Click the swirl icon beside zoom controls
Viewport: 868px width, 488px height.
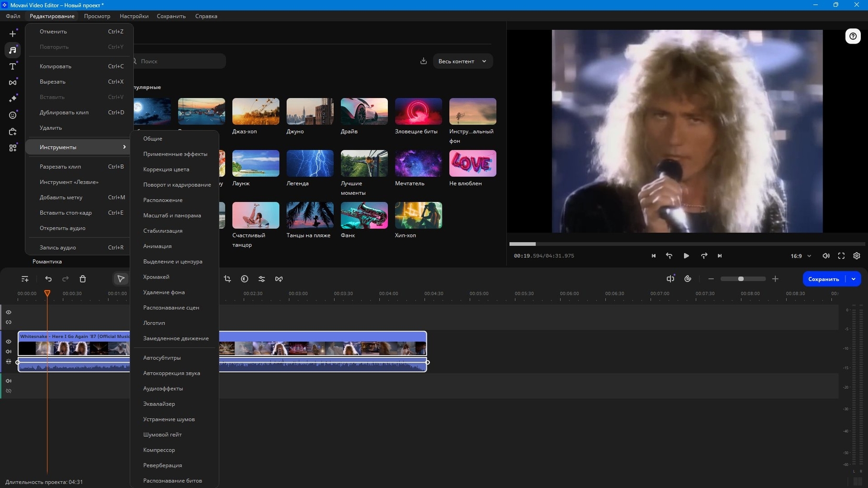[688, 279]
